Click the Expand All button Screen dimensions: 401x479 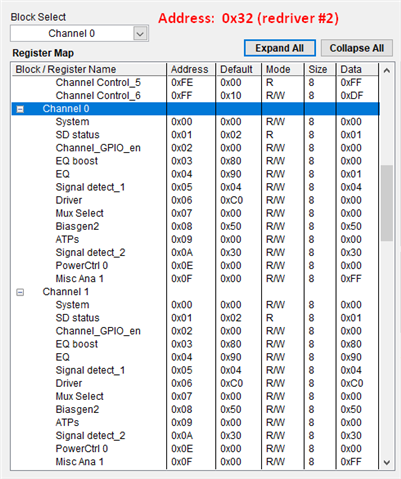point(279,48)
